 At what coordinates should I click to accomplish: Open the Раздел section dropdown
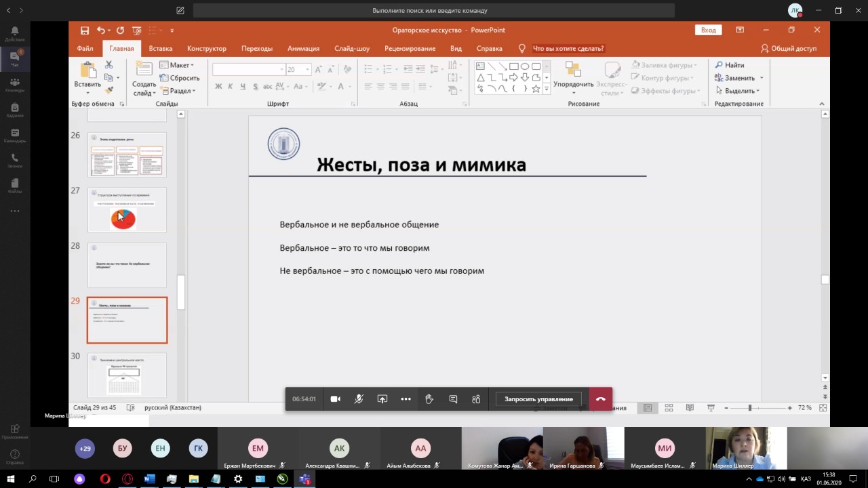point(178,91)
